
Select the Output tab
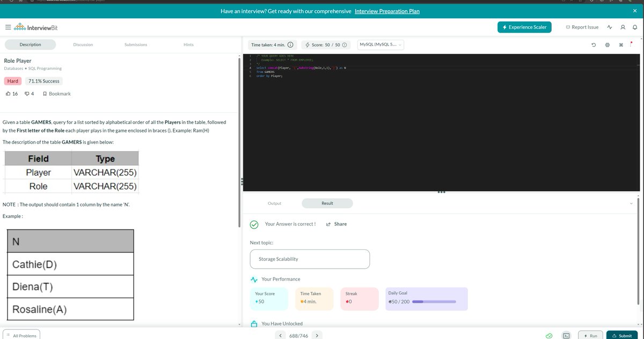coord(274,203)
